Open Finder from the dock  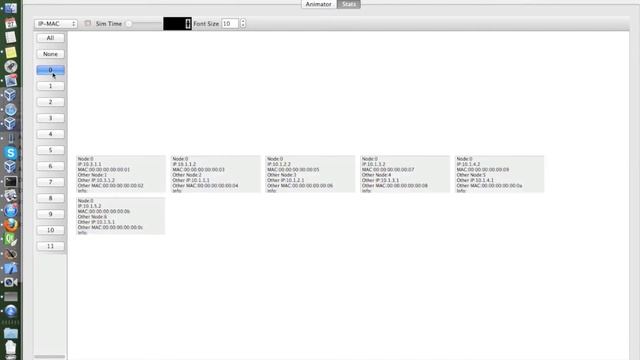click(x=11, y=8)
